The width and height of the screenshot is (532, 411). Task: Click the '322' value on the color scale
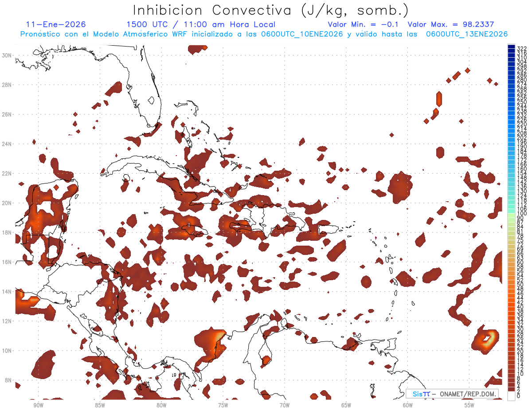point(522,48)
